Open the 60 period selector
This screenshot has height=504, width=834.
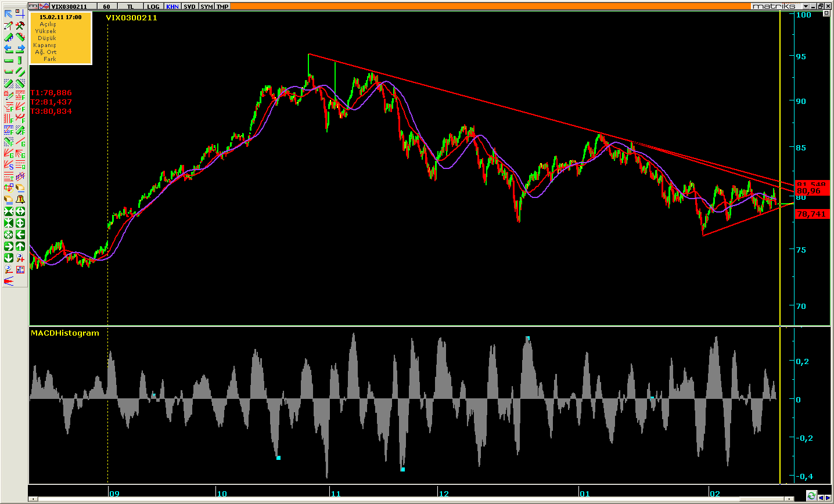[106, 6]
